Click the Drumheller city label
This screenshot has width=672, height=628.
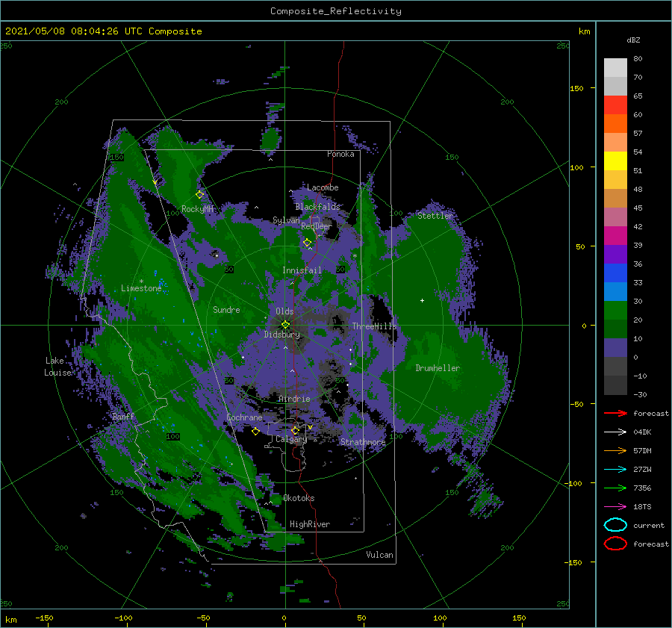pos(438,368)
